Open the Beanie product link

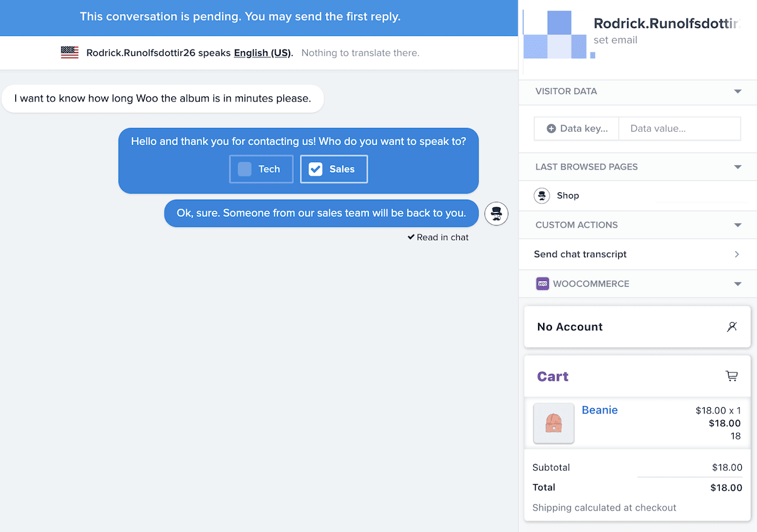600,410
